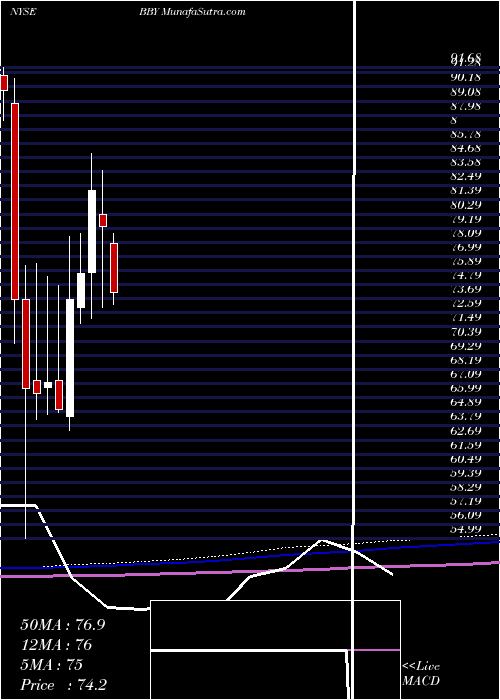Click the 64.89 price axis label
This screenshot has width=500, height=700.
(465, 402)
